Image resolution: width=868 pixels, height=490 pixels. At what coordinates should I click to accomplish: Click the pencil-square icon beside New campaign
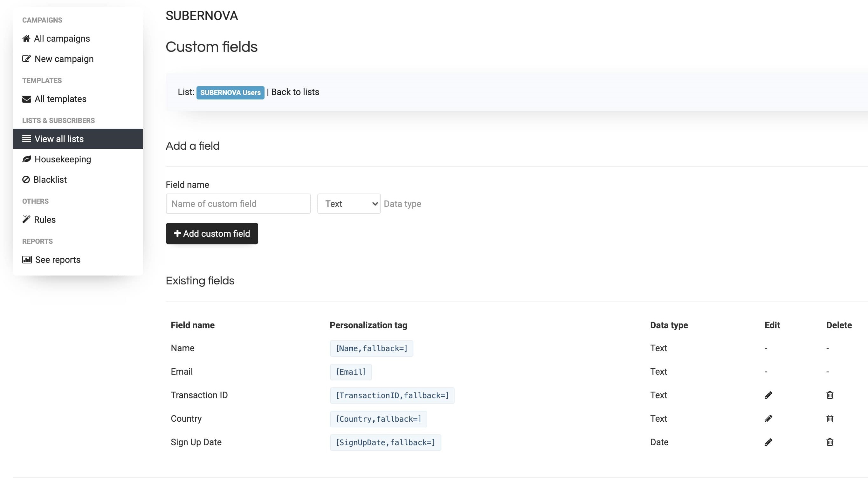pyautogui.click(x=27, y=58)
